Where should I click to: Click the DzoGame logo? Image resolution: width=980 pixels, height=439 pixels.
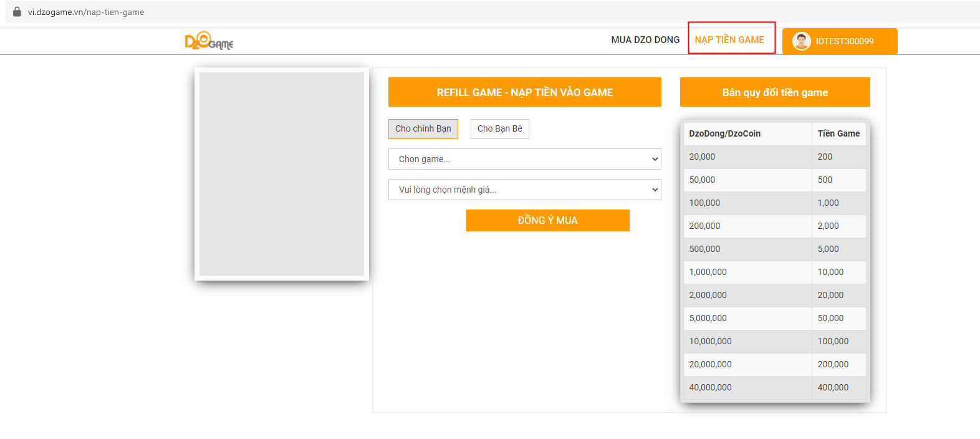[209, 41]
